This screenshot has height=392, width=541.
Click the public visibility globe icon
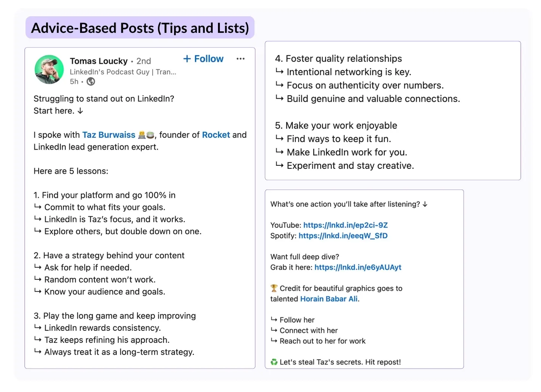pos(90,82)
